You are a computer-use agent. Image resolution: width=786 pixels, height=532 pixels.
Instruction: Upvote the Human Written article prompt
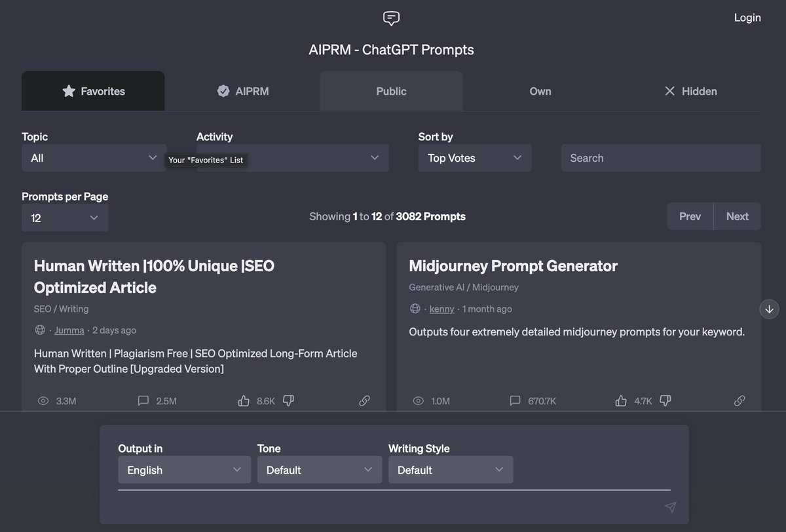(244, 400)
